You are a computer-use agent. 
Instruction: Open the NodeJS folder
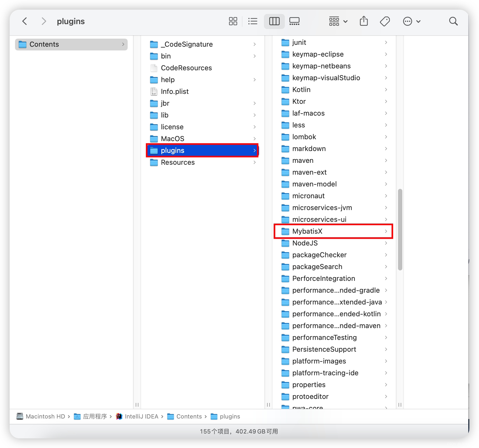[x=334, y=243]
